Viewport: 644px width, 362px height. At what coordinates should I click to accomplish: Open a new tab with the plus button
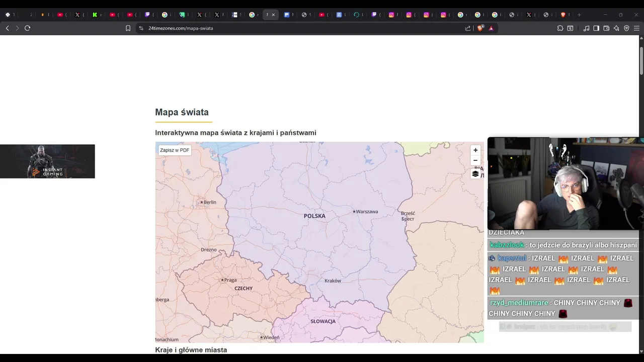[579, 15]
